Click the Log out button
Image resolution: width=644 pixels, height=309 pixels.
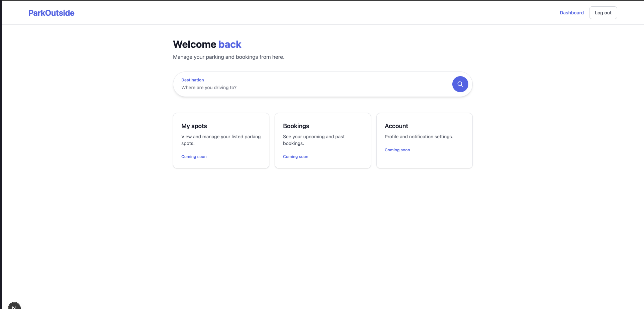click(603, 13)
